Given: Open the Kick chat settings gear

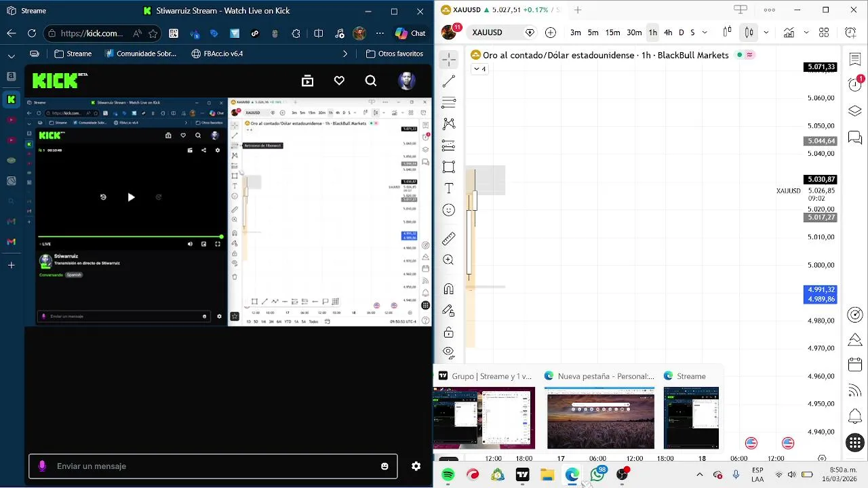Looking at the screenshot, I should (416, 466).
